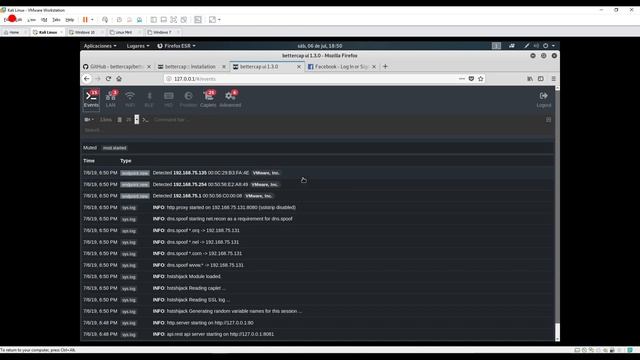The width and height of the screenshot is (640, 360).
Task: Go forward in Firefox
Action: pos(98,79)
